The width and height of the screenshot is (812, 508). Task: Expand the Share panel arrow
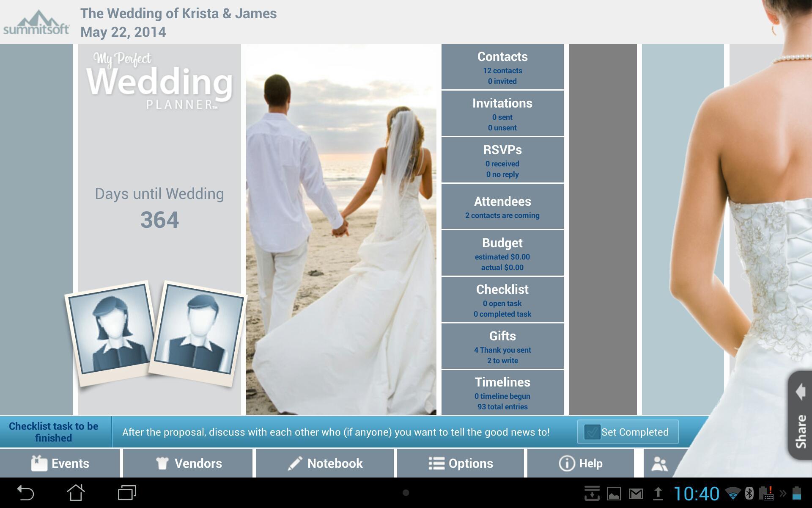click(801, 392)
